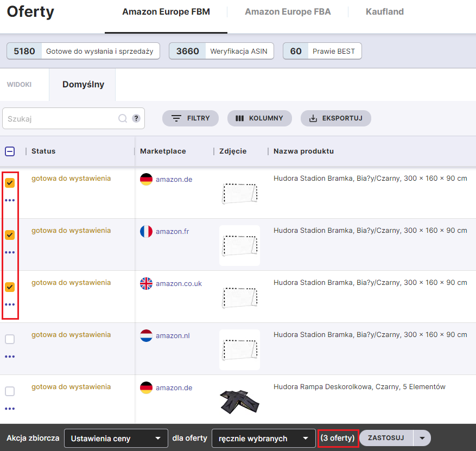Viewport: 476px width, 451px height.
Task: Expand the arrow next to Zastosuj
Action: (422, 438)
